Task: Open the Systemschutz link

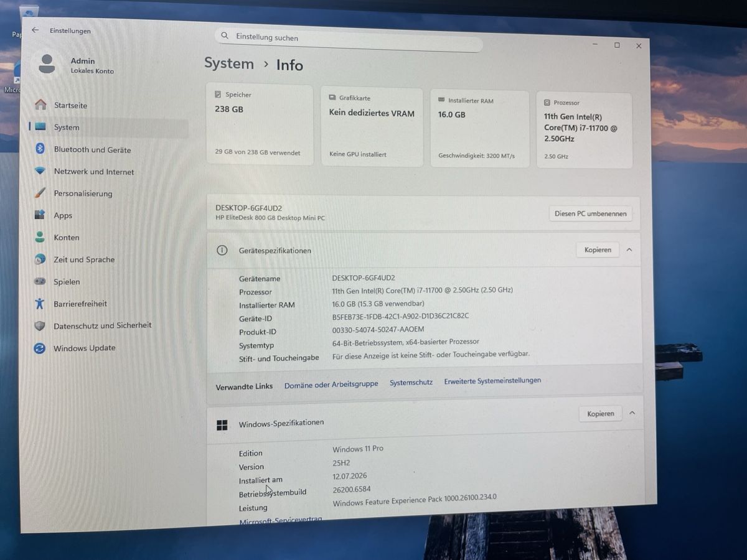Action: [x=411, y=383]
